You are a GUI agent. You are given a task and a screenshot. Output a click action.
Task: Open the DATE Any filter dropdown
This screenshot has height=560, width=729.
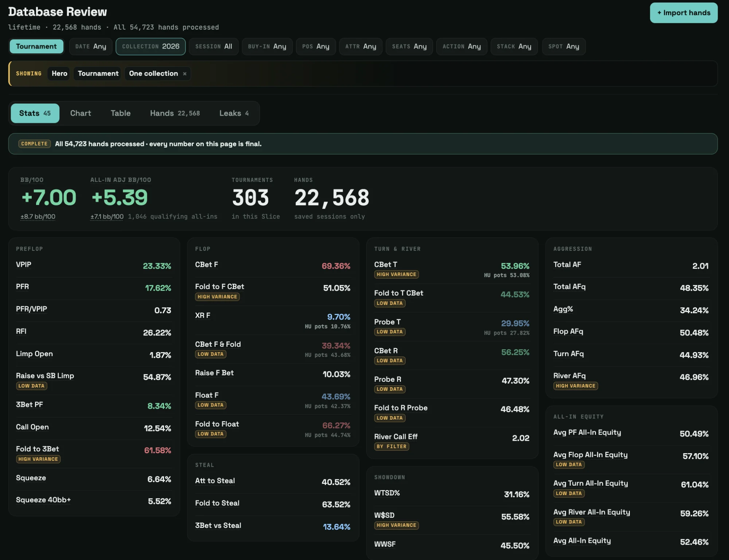91,46
